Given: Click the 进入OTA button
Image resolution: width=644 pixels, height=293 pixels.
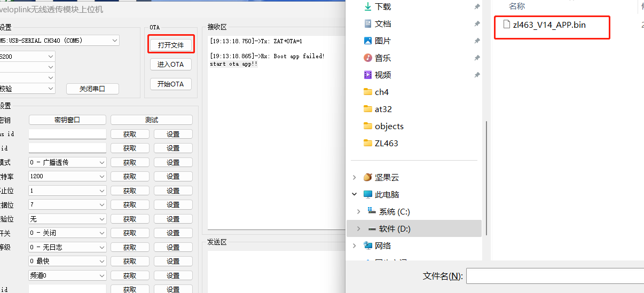Looking at the screenshot, I should pos(170,65).
